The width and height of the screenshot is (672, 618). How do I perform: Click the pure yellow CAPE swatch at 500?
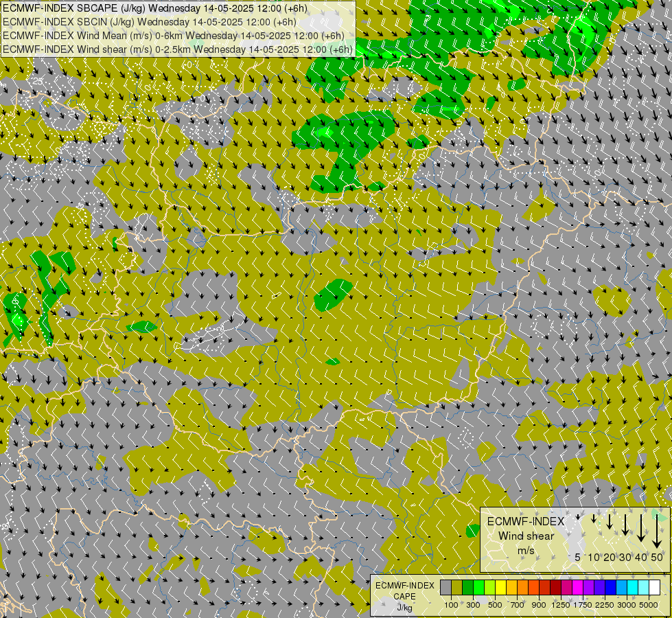501,587
